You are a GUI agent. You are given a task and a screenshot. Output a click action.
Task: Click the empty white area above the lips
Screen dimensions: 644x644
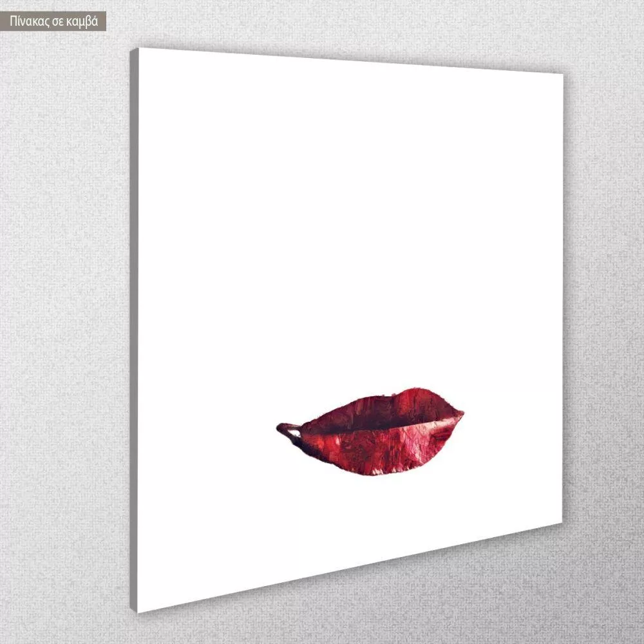point(348,225)
